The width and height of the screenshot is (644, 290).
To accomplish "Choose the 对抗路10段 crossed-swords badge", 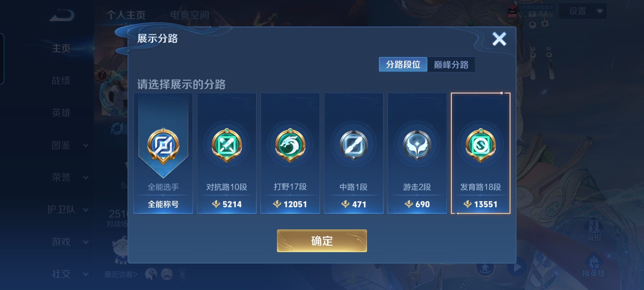I will tap(227, 145).
